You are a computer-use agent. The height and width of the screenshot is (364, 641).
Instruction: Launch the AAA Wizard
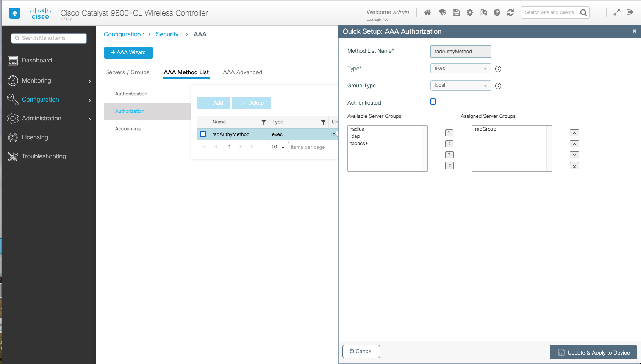click(128, 53)
